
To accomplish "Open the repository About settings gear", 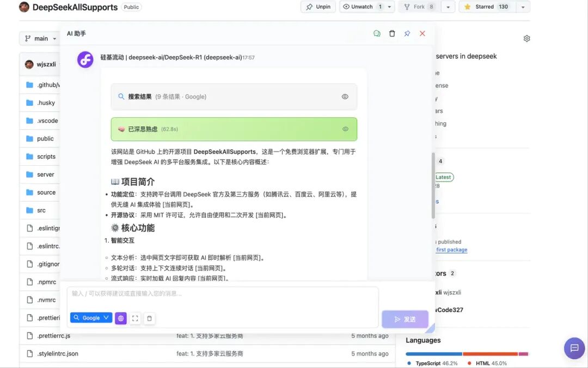I will pos(527,38).
